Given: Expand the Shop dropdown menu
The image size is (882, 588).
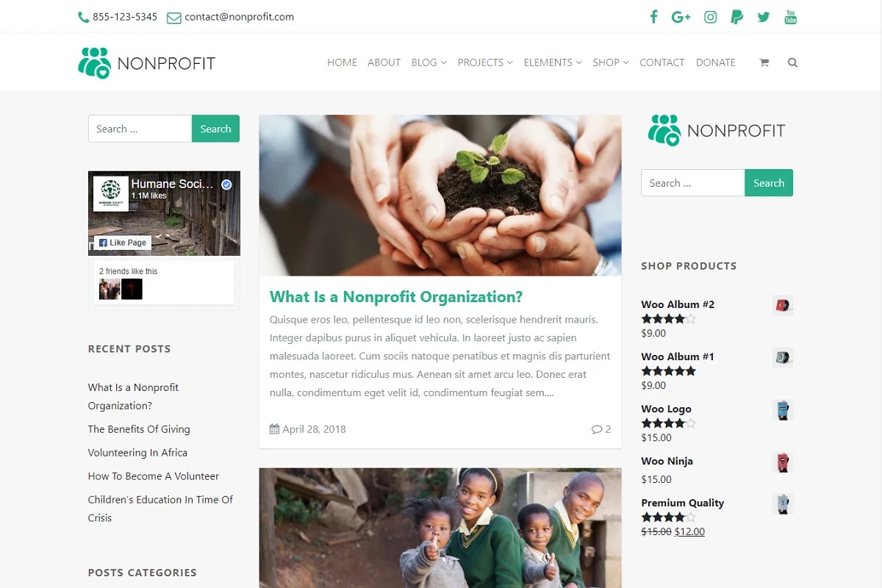Looking at the screenshot, I should (x=611, y=62).
